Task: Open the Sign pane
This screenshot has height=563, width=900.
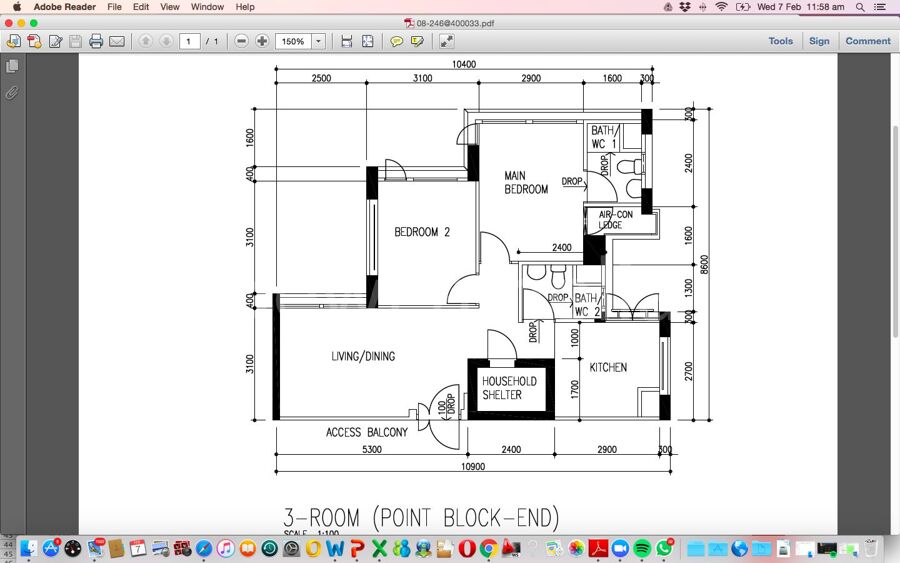Action: [x=819, y=41]
